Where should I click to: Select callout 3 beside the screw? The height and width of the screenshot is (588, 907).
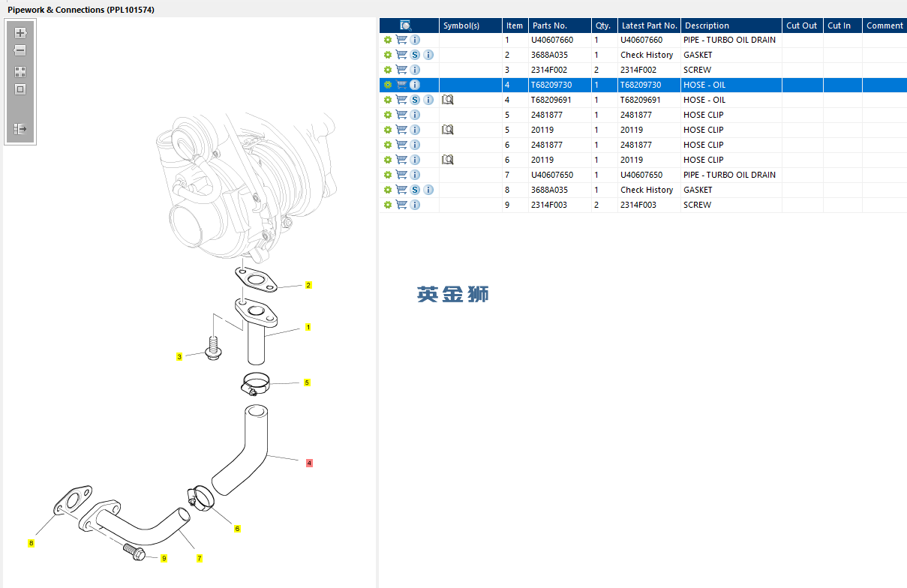point(179,357)
